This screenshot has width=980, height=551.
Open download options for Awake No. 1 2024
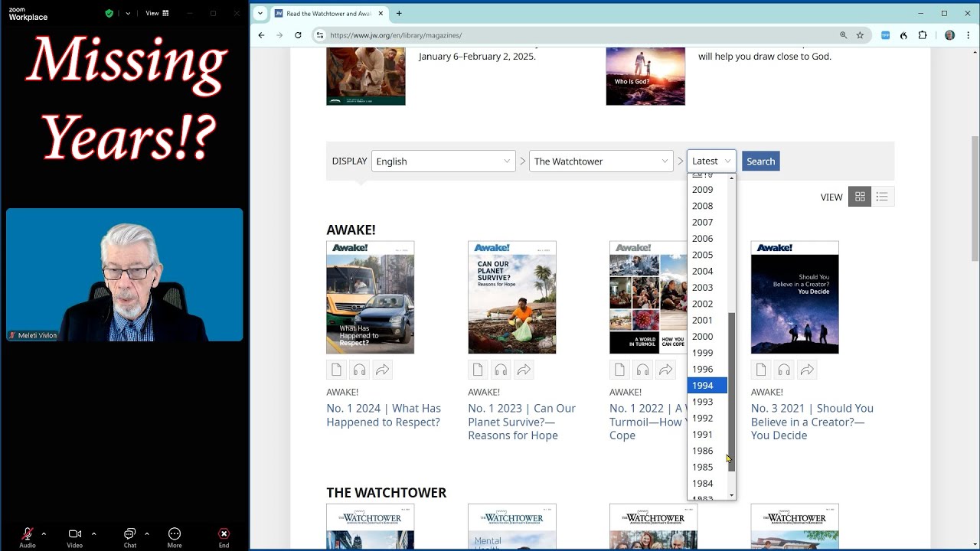336,370
